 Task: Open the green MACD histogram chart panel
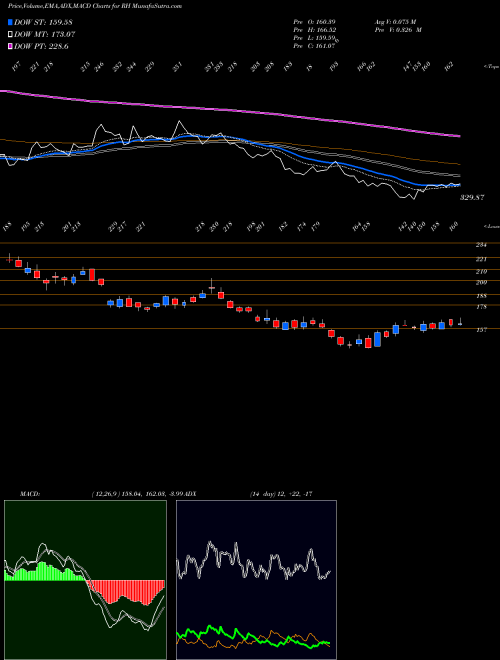click(x=85, y=580)
